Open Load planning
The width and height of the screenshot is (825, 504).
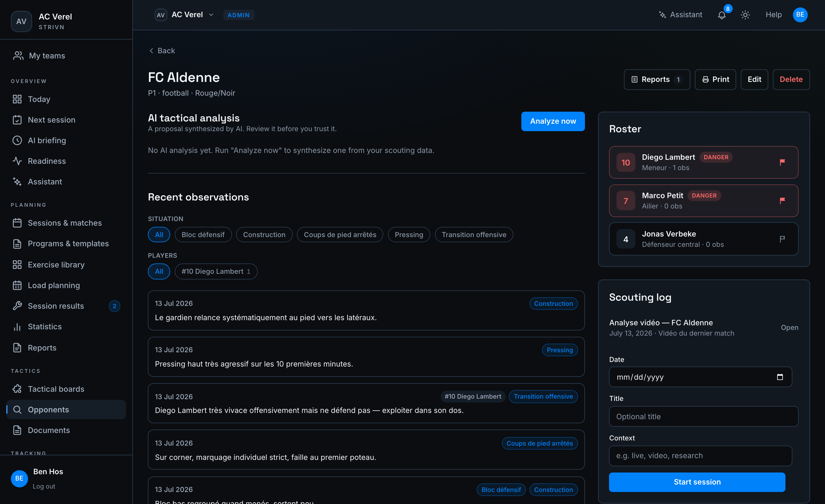[x=66, y=285]
